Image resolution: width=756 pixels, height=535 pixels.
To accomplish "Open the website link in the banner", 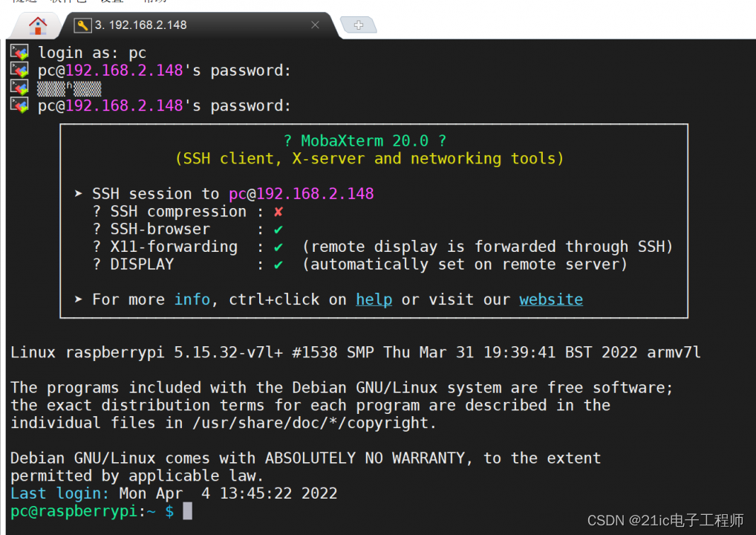I will [x=550, y=299].
